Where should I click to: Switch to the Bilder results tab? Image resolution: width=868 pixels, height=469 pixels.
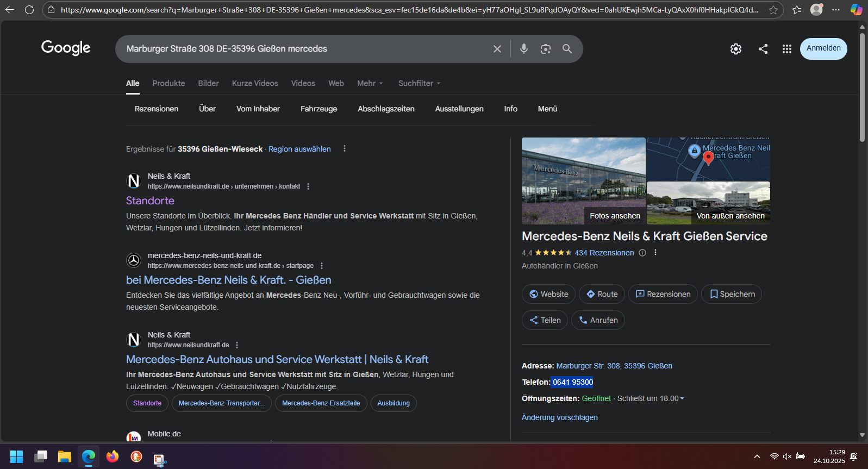point(208,83)
